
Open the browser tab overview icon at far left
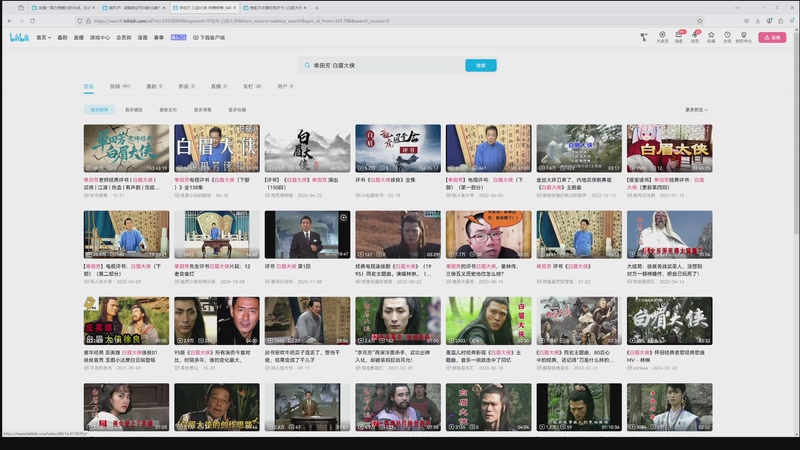[x=21, y=8]
